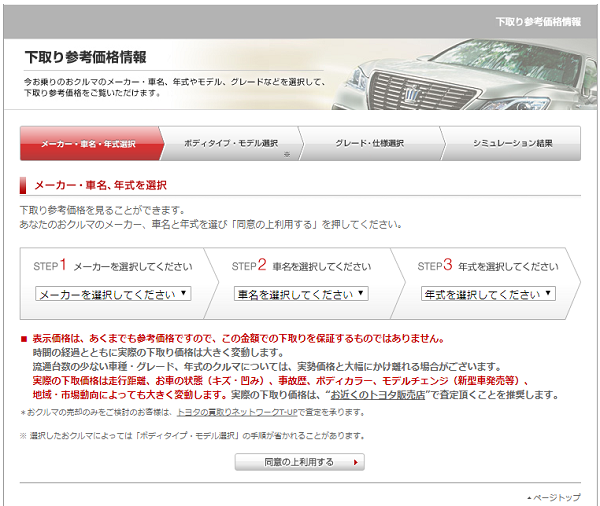This screenshot has height=506, width=600.
Task: Click the STEP2 label in car name box
Action: click(x=249, y=266)
